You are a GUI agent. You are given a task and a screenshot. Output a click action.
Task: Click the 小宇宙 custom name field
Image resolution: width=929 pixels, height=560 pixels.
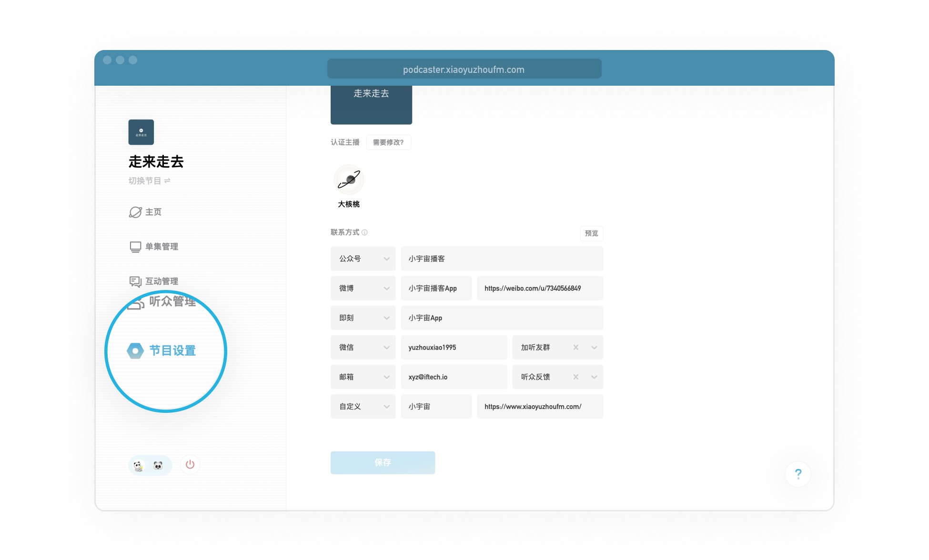coord(436,406)
